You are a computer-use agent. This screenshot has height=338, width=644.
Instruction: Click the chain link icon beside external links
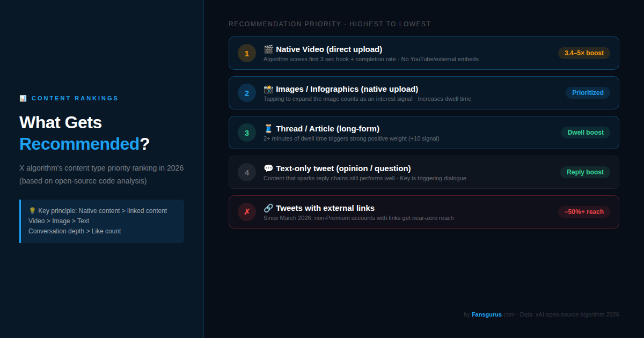click(268, 208)
